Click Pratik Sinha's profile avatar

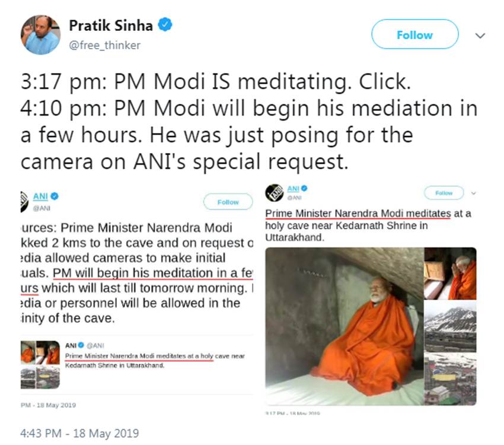point(40,35)
